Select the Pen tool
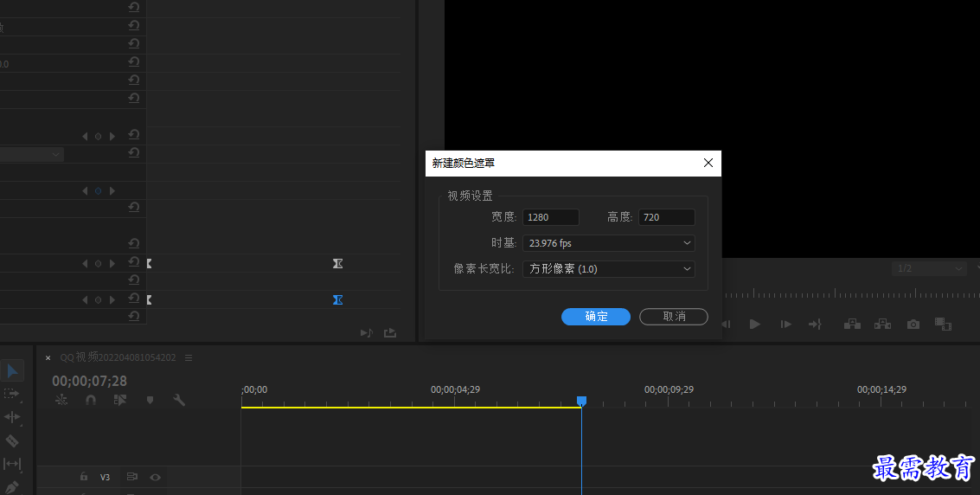This screenshot has width=980, height=495. click(12, 486)
